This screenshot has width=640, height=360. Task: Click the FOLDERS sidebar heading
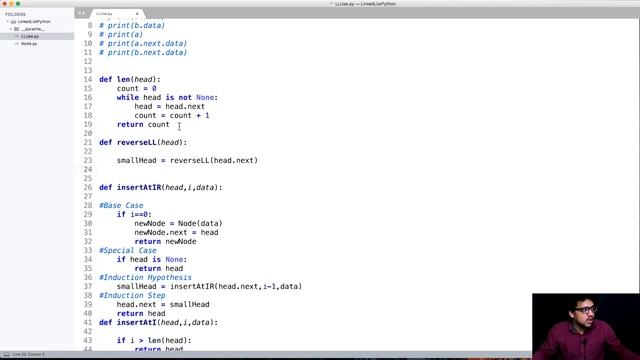coord(16,14)
